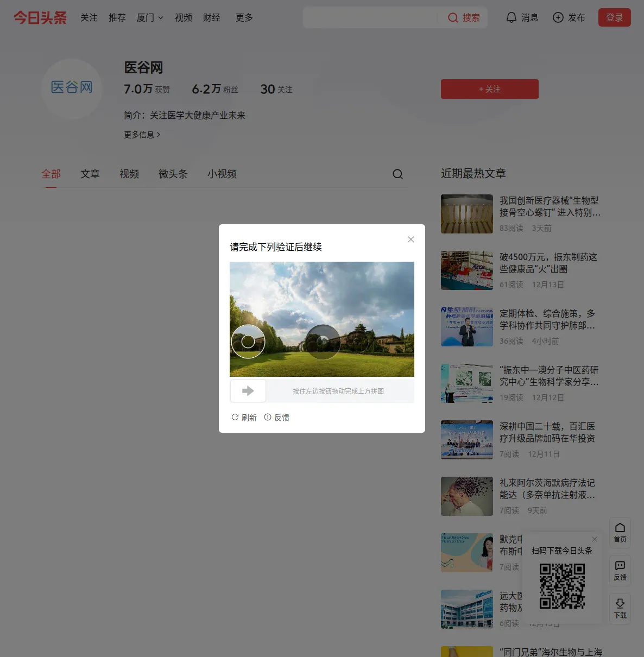Image resolution: width=644 pixels, height=657 pixels.
Task: Click thumbnail of the 礼来阿尔茨海默病 article
Action: pyautogui.click(x=467, y=496)
